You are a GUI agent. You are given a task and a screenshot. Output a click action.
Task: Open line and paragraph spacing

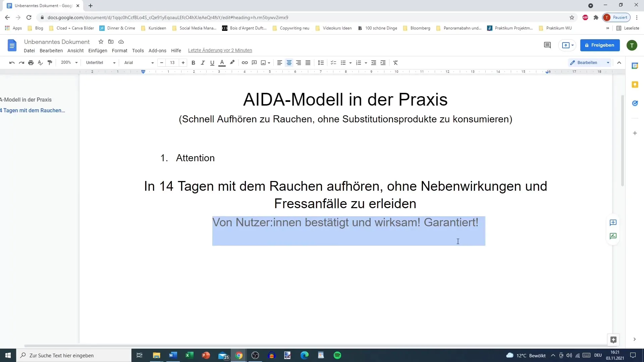321,63
